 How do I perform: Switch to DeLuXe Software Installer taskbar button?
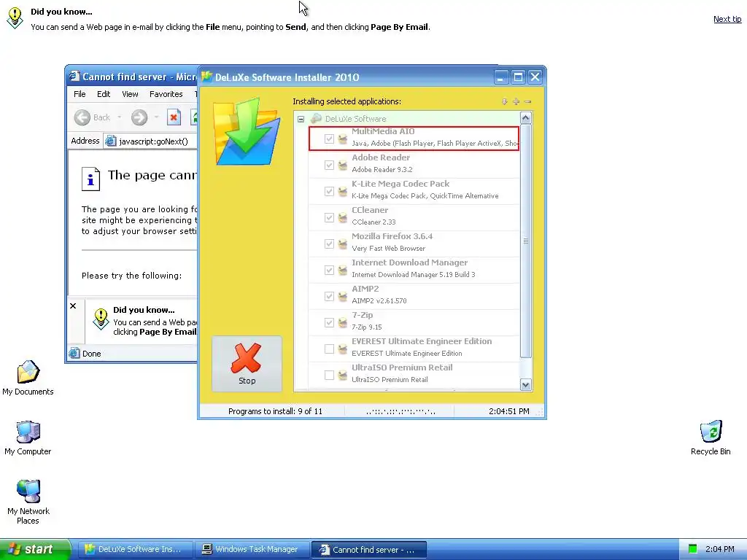tap(135, 549)
